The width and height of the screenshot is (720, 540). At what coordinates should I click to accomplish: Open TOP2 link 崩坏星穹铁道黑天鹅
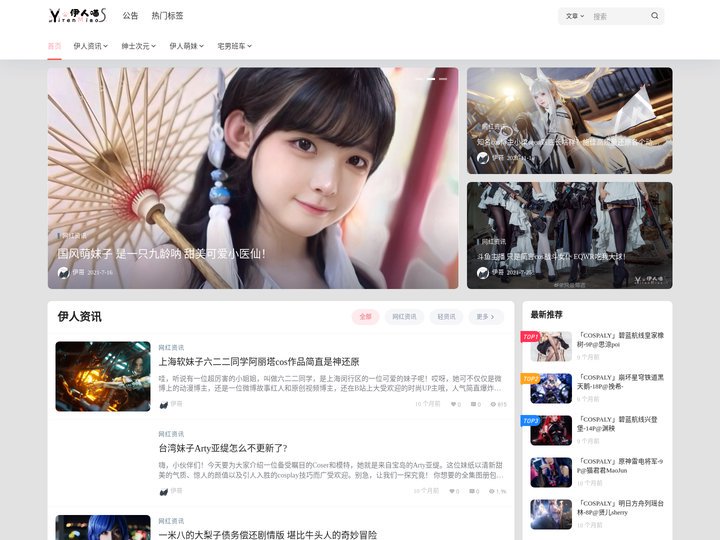(620, 382)
